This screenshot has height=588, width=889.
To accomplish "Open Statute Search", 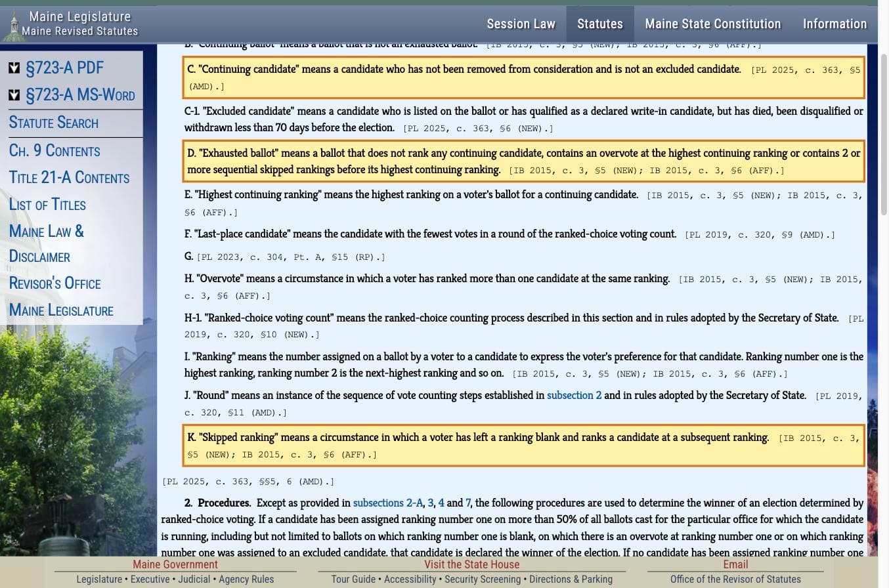I will coord(54,123).
